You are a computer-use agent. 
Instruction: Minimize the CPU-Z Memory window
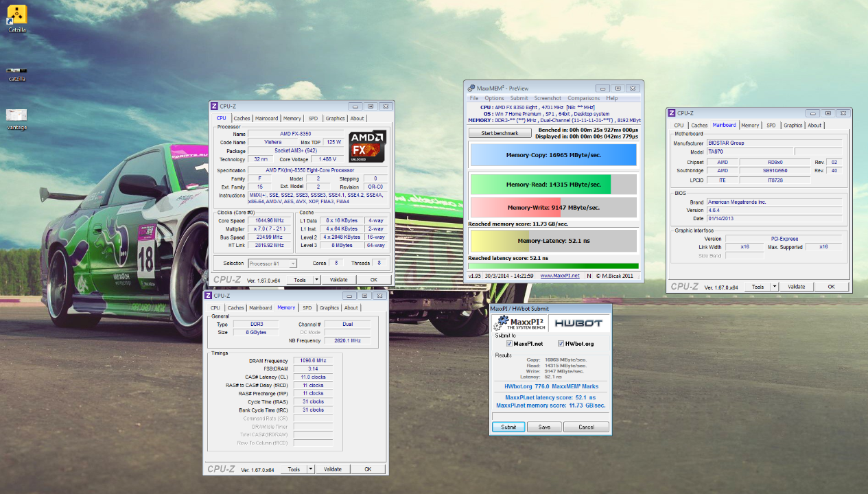pyautogui.click(x=349, y=296)
